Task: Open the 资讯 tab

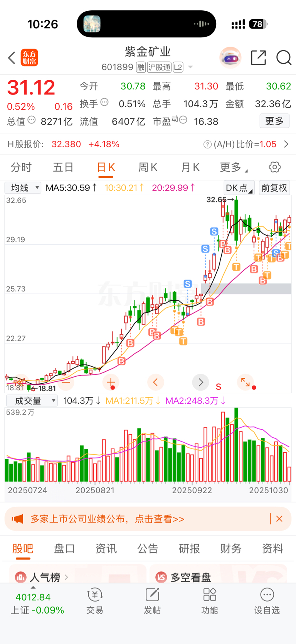Action: [106, 548]
